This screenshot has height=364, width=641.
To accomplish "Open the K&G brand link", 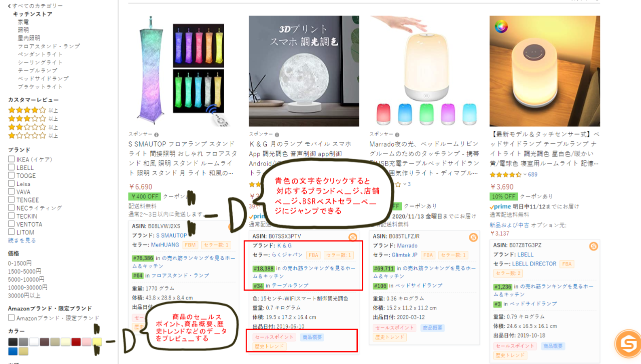I will point(284,245).
